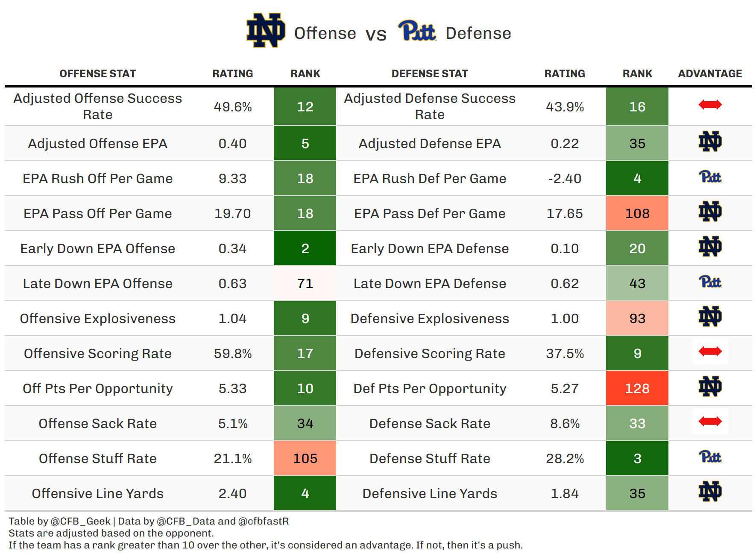Click the Pitt logo in the title
Image resolution: width=756 pixels, height=560 pixels.
(x=417, y=31)
